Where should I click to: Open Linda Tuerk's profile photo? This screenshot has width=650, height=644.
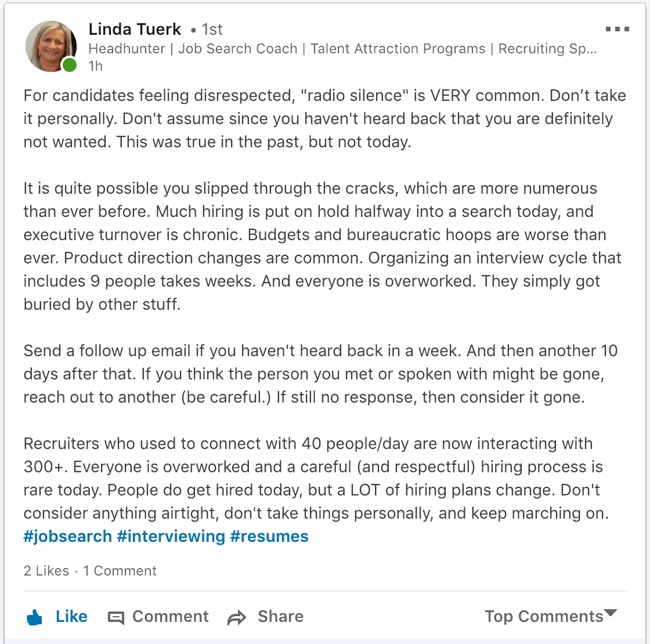pos(50,46)
